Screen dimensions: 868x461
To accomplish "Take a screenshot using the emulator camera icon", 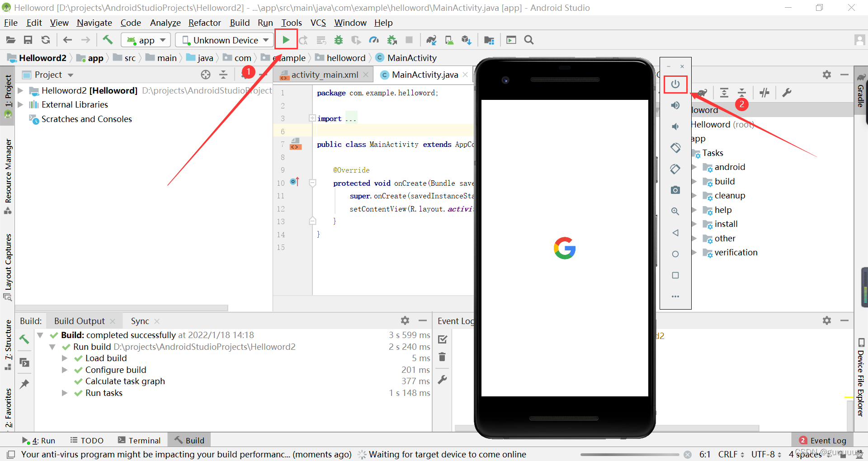I will pos(675,190).
